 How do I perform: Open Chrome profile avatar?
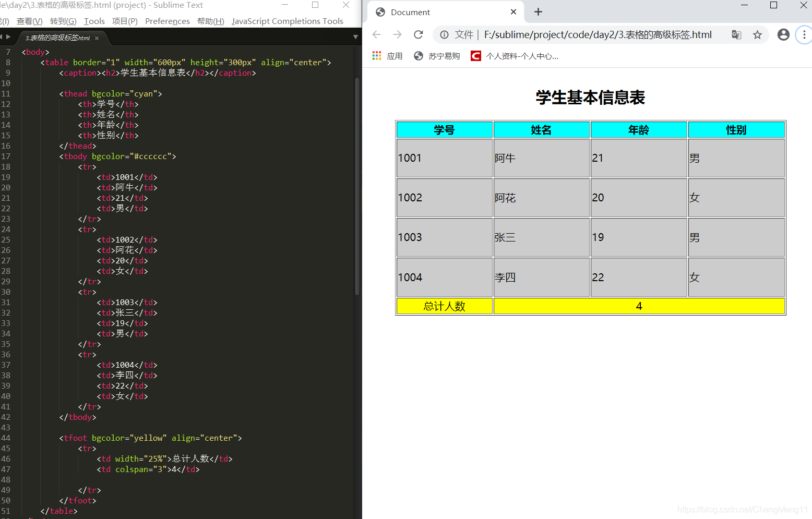(x=783, y=34)
